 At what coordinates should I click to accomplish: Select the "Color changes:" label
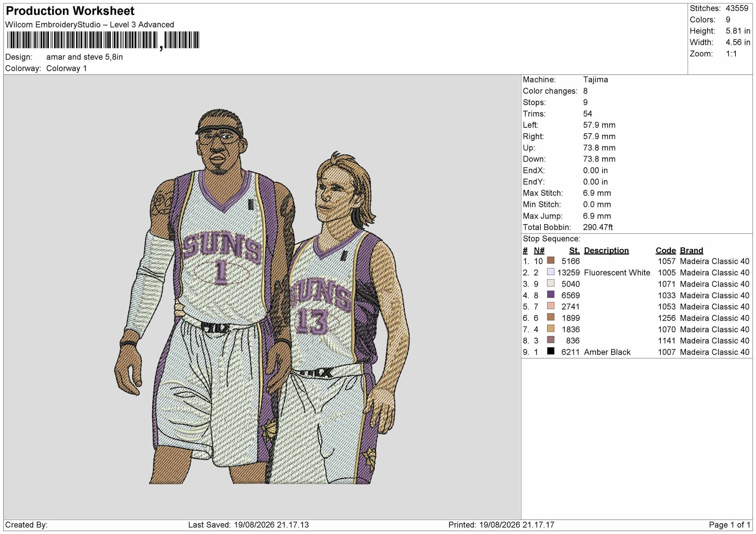tap(550, 91)
